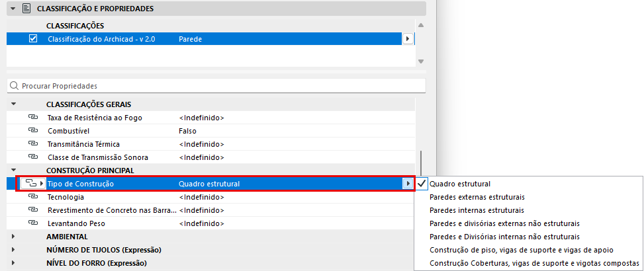Collapse the Classificação e Propriedades panel

pyautogui.click(x=13, y=9)
